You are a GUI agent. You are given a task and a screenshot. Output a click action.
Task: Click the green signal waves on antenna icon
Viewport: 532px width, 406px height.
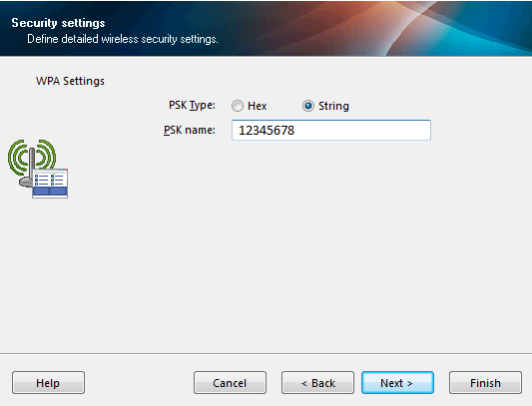tap(32, 156)
